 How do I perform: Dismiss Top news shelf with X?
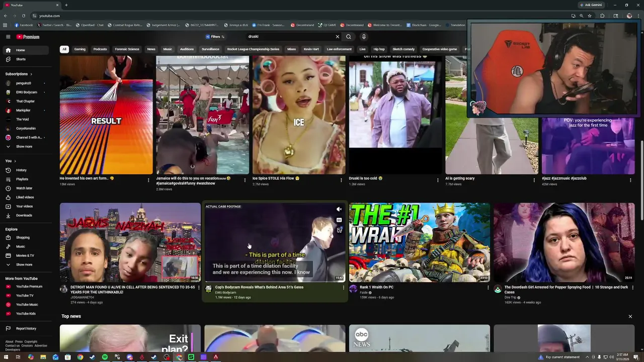pos(630,316)
